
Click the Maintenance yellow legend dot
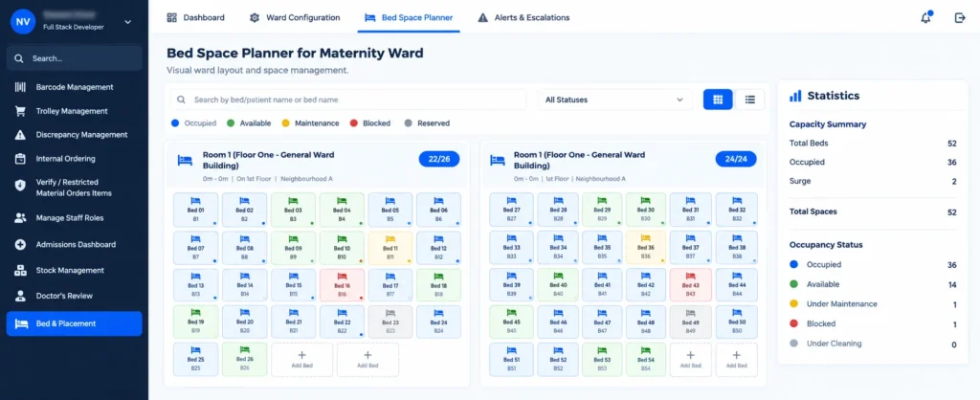click(286, 123)
